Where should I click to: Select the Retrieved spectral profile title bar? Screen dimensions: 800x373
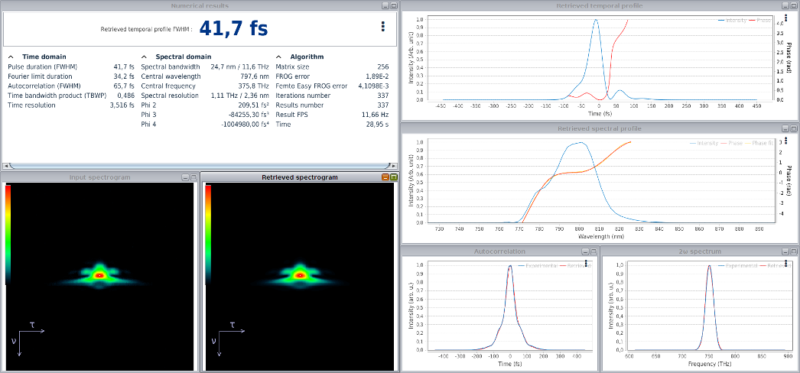(599, 129)
